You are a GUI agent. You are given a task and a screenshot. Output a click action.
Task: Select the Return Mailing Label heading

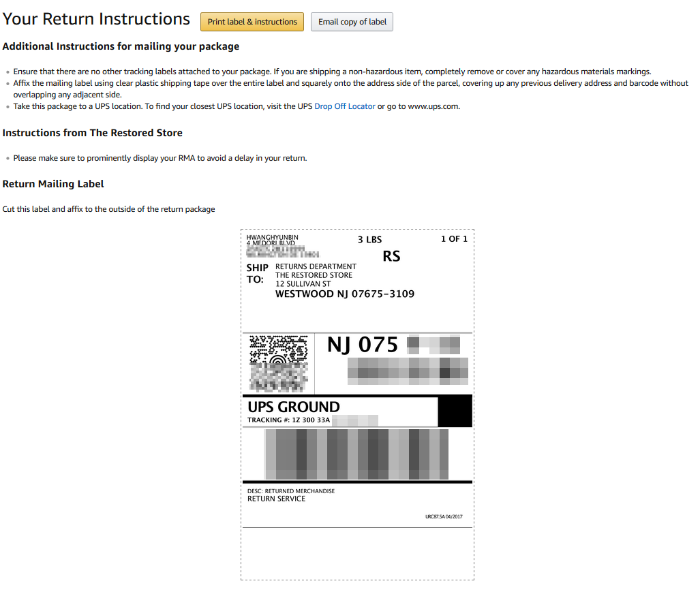coord(53,184)
